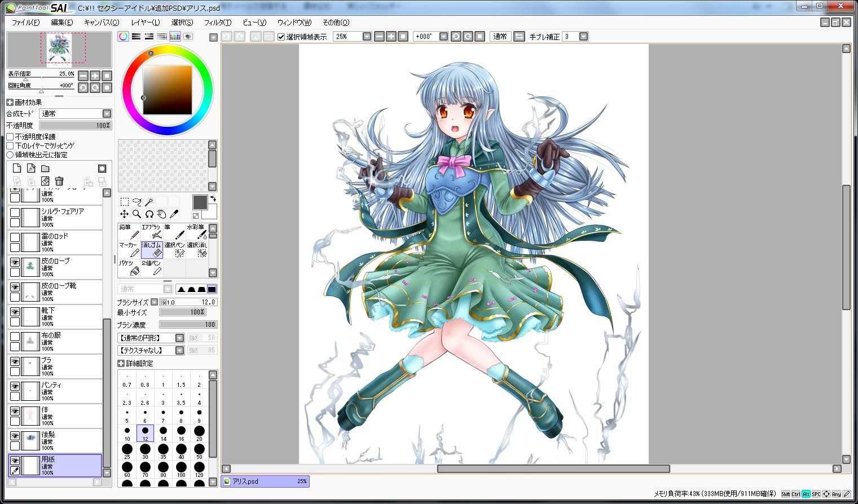Viewport: 858px width, 504px height.
Task: Select the 選択ペン selection pen tool
Action: click(x=174, y=250)
